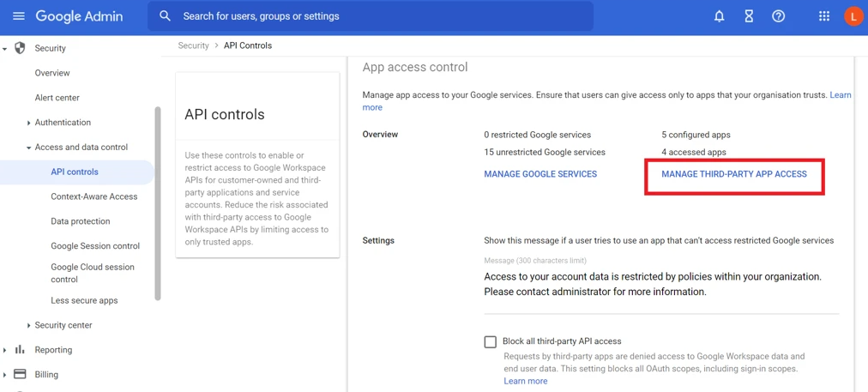Click Manage Google Services link
This screenshot has height=392, width=868.
(x=540, y=174)
